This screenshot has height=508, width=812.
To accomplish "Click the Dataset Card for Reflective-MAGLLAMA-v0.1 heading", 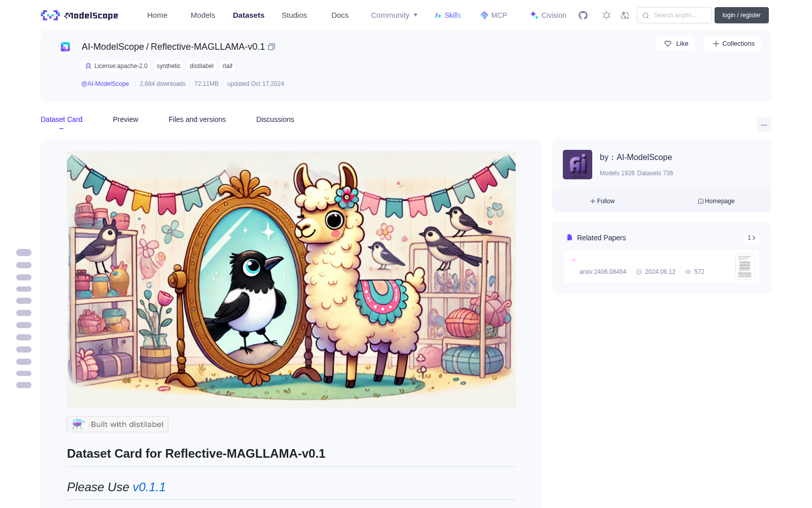I will pyautogui.click(x=196, y=454).
